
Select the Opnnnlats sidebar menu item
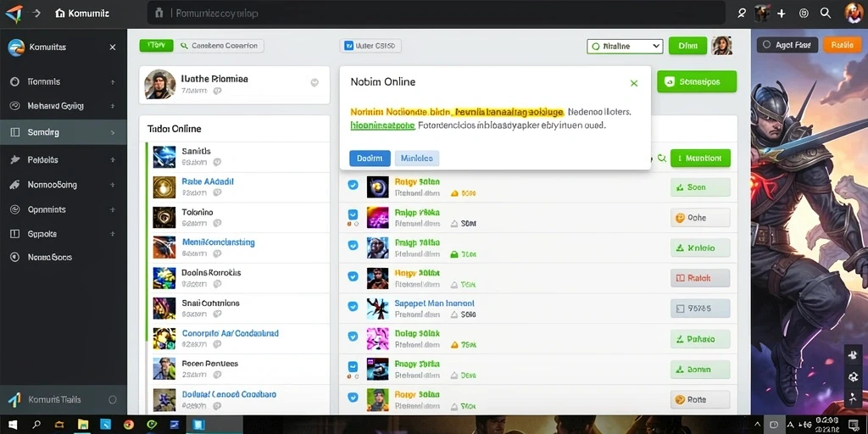click(x=63, y=210)
